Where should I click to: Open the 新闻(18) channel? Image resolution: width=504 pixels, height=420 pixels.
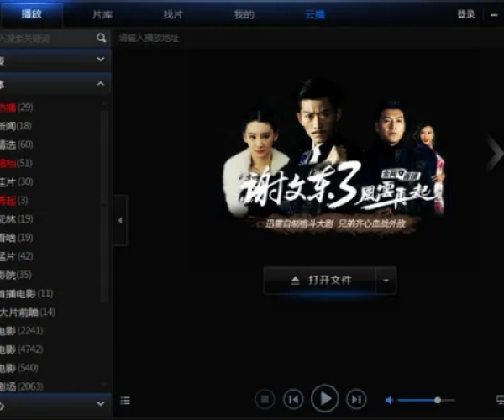pos(15,126)
